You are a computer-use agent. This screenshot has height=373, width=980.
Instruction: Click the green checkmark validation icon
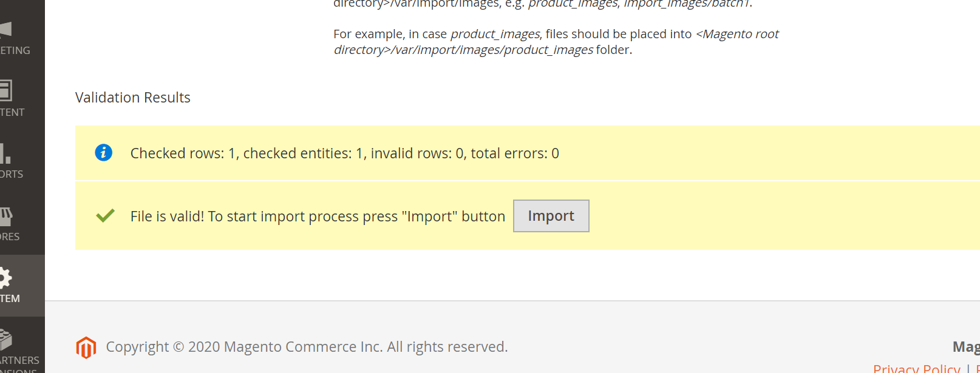tap(104, 215)
